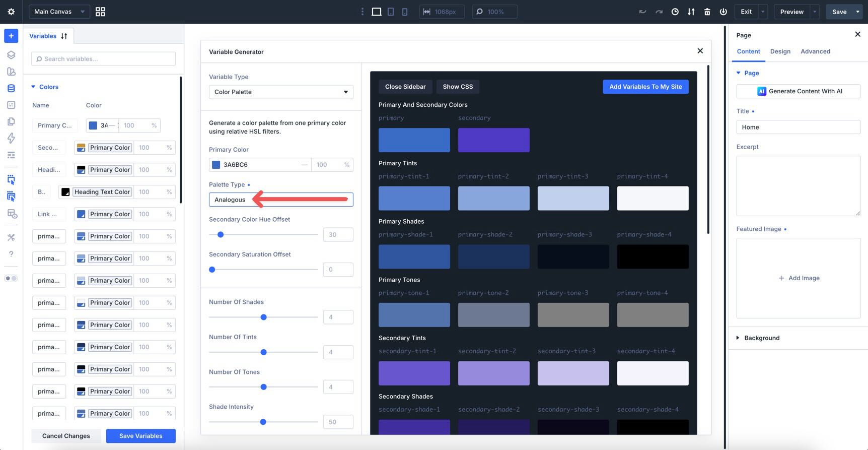Toggle the dark mode switch in sidebar
The image size is (868, 450).
coord(11,278)
